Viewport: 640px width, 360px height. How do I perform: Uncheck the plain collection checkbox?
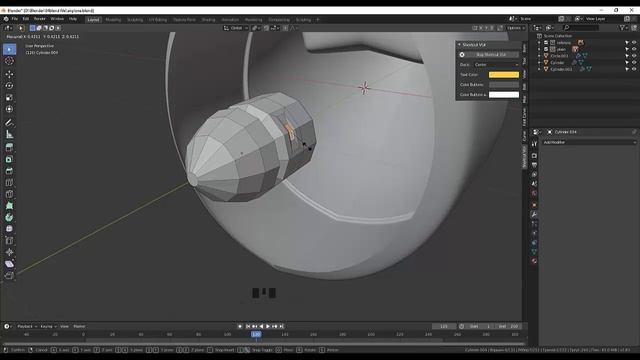(x=546, y=49)
